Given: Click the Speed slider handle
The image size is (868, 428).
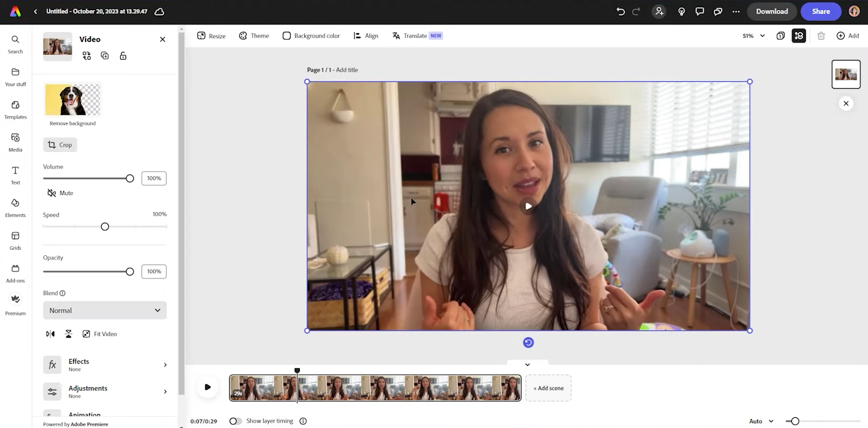Looking at the screenshot, I should pyautogui.click(x=105, y=226).
